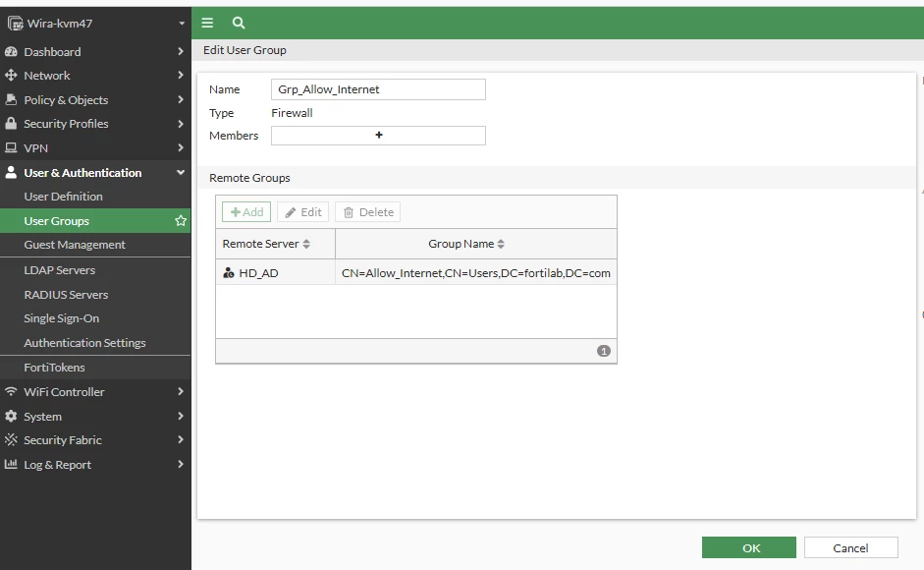Click the Wira-kvm47 device icon
This screenshot has width=924, height=570.
tap(16, 24)
